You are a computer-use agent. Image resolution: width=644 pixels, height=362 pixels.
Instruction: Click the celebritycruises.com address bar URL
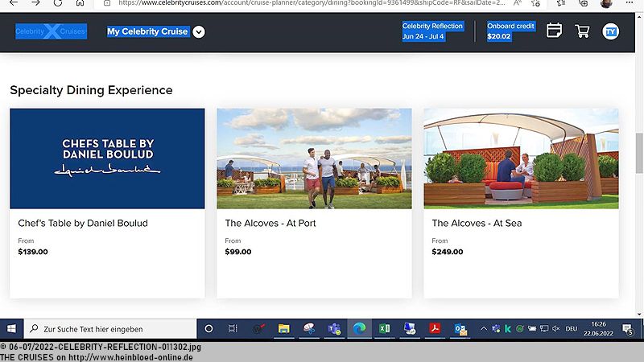[312, 3]
